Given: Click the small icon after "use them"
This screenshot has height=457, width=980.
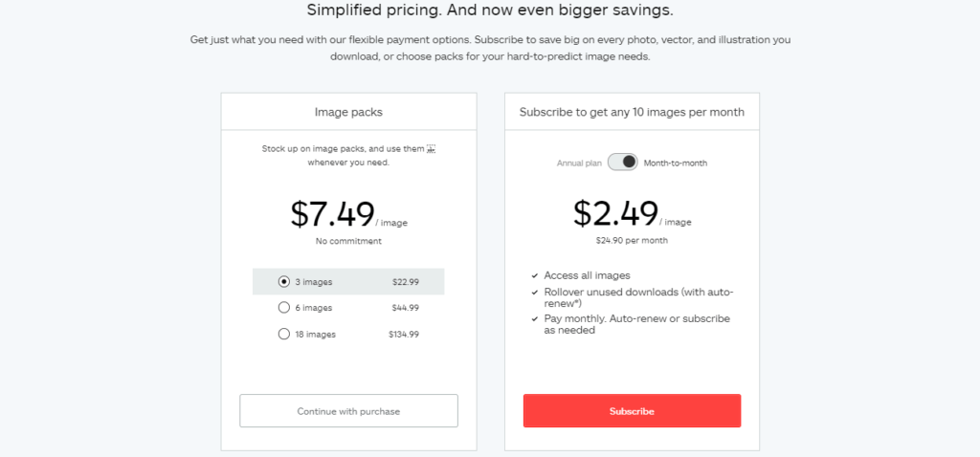Looking at the screenshot, I should click(x=431, y=149).
